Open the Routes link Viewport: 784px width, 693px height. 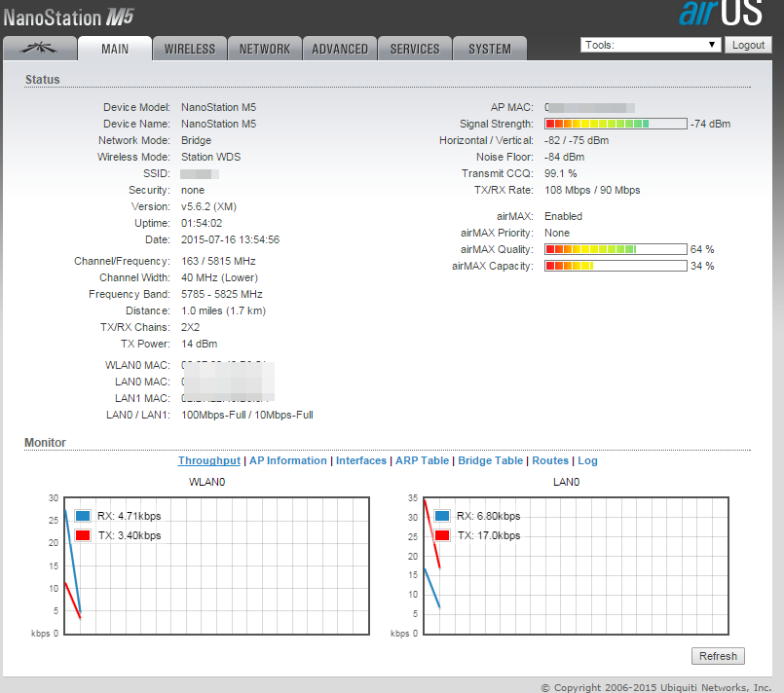coord(550,460)
